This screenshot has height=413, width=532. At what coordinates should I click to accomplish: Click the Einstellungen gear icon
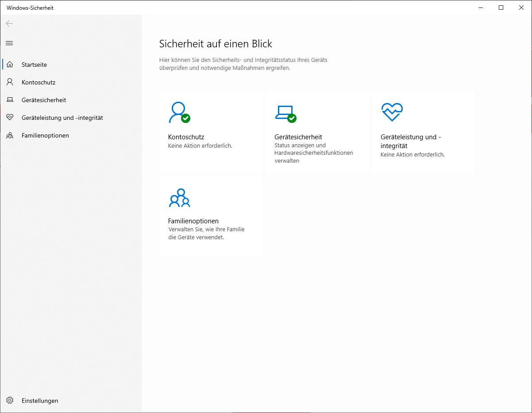pos(10,401)
